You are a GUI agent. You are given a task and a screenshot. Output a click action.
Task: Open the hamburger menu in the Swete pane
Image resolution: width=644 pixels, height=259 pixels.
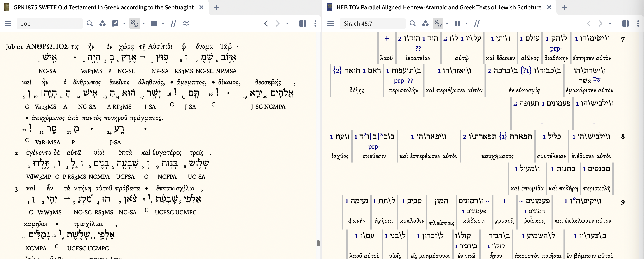(8, 23)
